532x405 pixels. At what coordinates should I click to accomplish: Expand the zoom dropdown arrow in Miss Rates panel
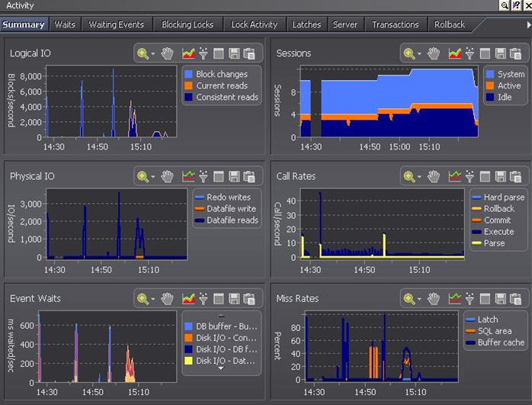pyautogui.click(x=420, y=299)
